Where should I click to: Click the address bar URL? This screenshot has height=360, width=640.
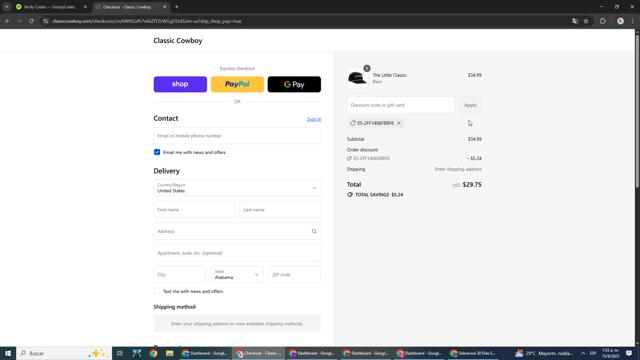coord(147,21)
